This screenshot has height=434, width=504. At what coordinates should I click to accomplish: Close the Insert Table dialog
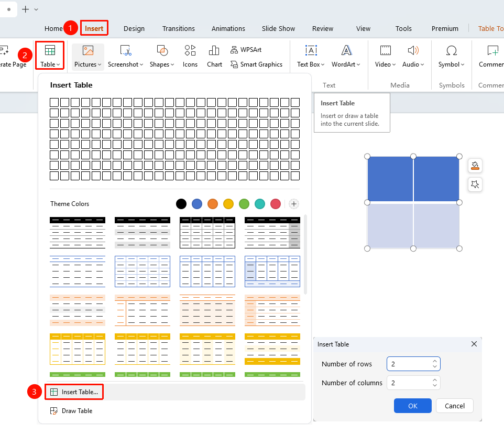(x=474, y=344)
